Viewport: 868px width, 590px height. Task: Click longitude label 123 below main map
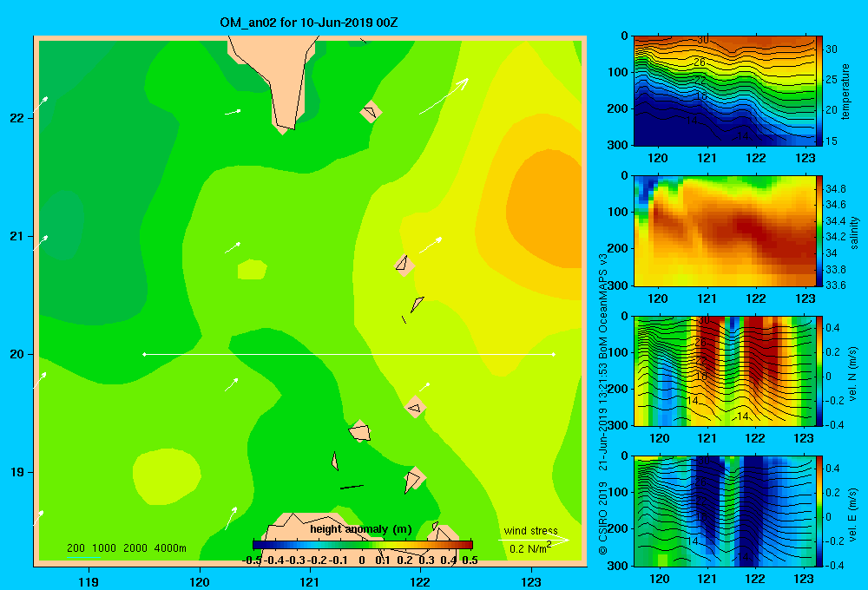click(x=531, y=581)
